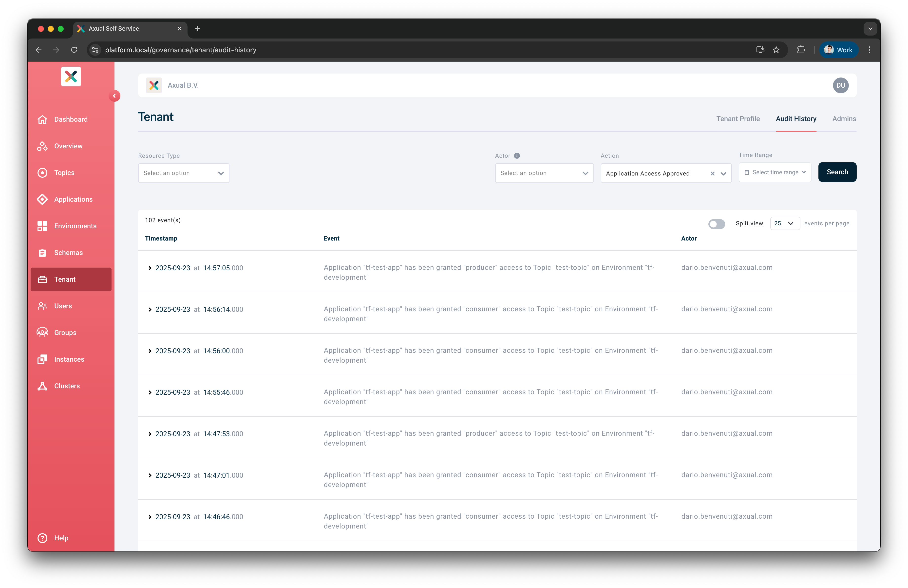Screen dimensions: 908x588
Task: Expand the 14:57:05 audit event row
Action: [150, 268]
